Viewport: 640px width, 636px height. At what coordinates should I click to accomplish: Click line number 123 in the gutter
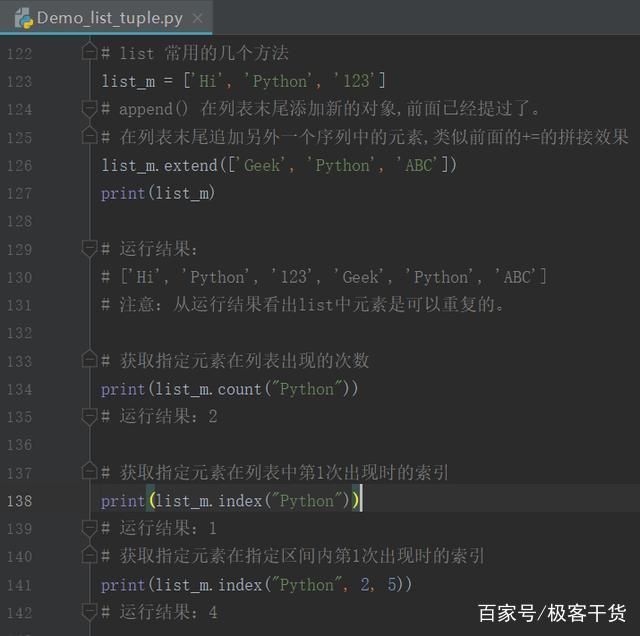(x=20, y=81)
